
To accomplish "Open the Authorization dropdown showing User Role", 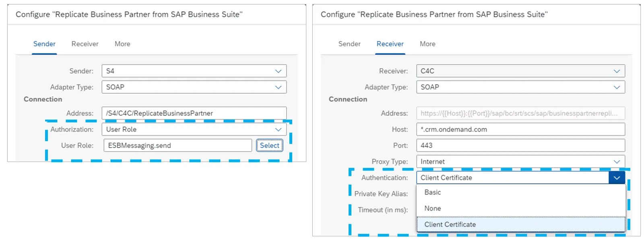I will click(x=194, y=129).
